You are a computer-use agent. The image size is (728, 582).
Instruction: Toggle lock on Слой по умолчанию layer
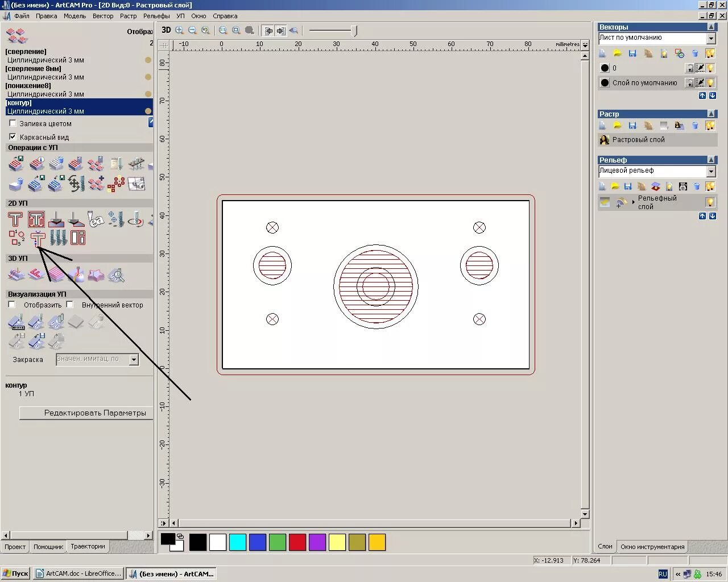[690, 82]
